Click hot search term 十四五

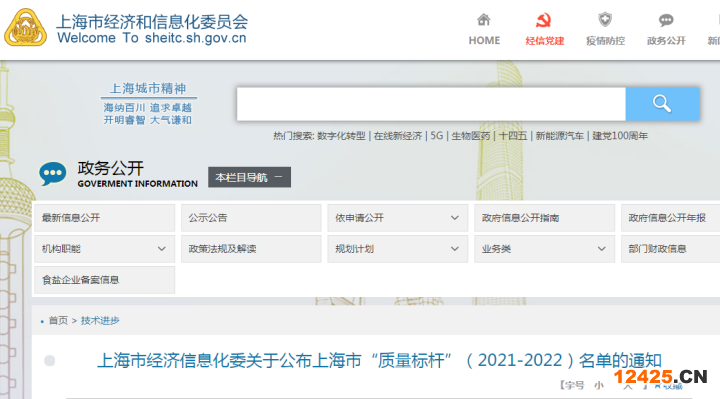[x=513, y=136]
